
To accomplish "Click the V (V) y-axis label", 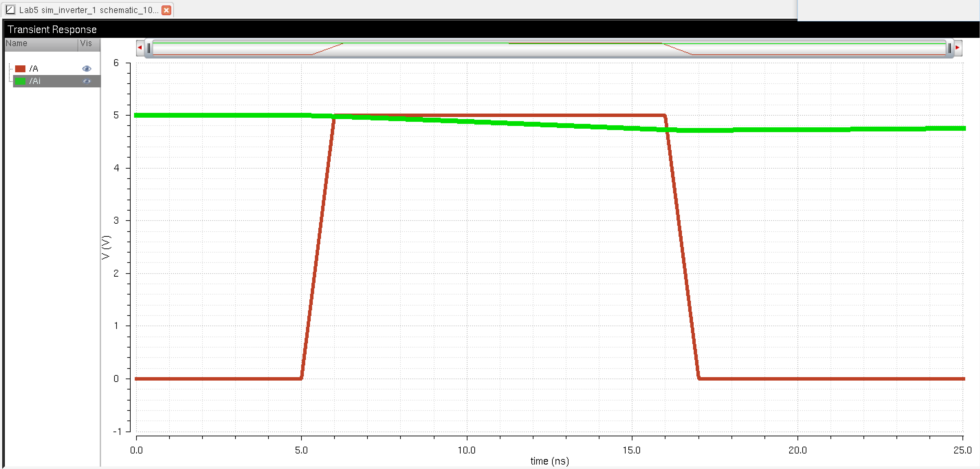I will [x=106, y=247].
